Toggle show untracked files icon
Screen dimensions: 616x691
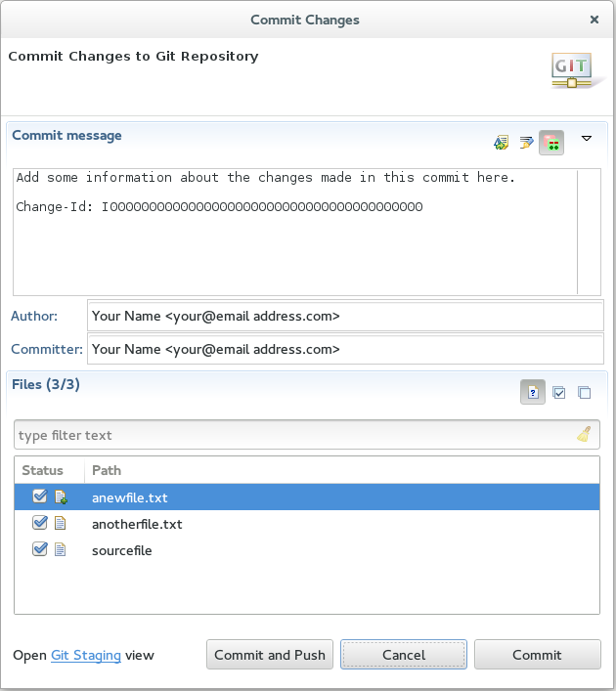click(533, 392)
